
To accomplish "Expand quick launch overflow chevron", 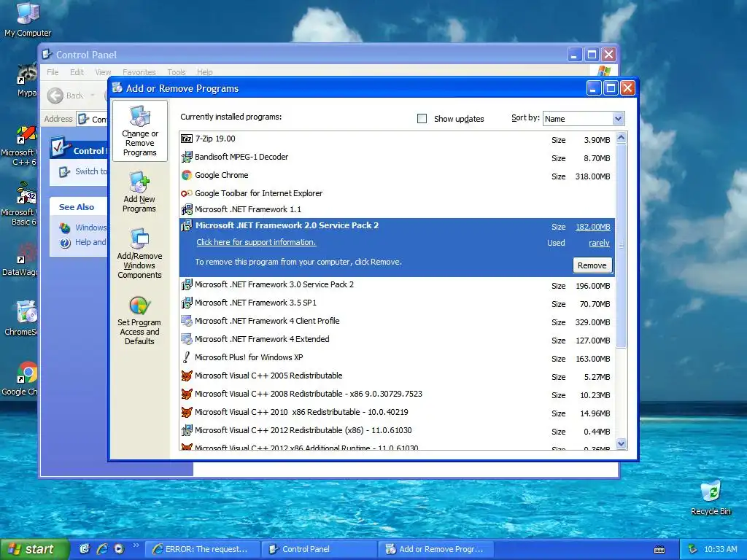I will [136, 545].
